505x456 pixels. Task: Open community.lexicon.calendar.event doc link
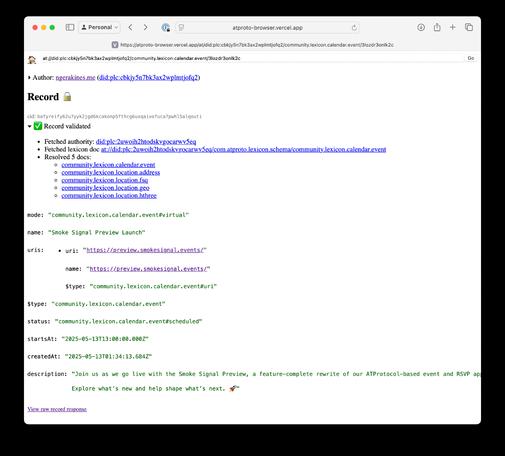(108, 165)
